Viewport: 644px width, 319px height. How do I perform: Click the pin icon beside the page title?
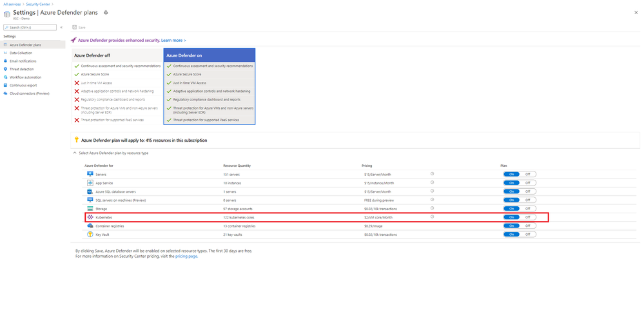106,13
